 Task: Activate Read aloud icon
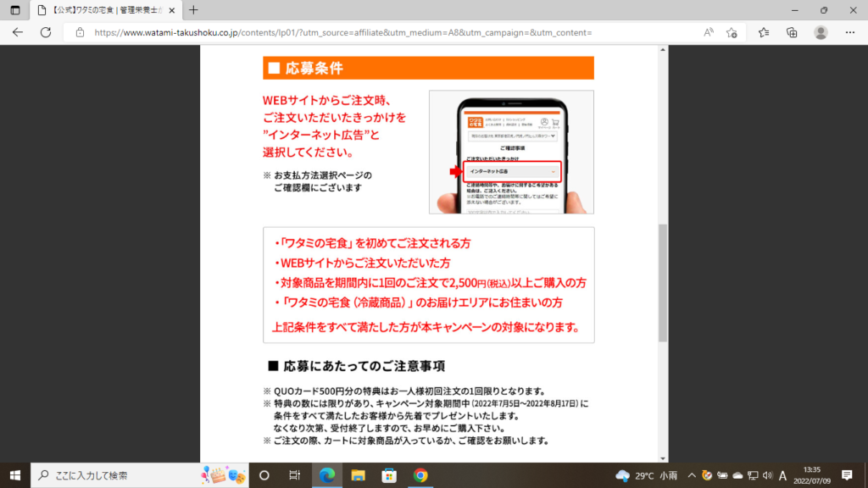point(708,32)
